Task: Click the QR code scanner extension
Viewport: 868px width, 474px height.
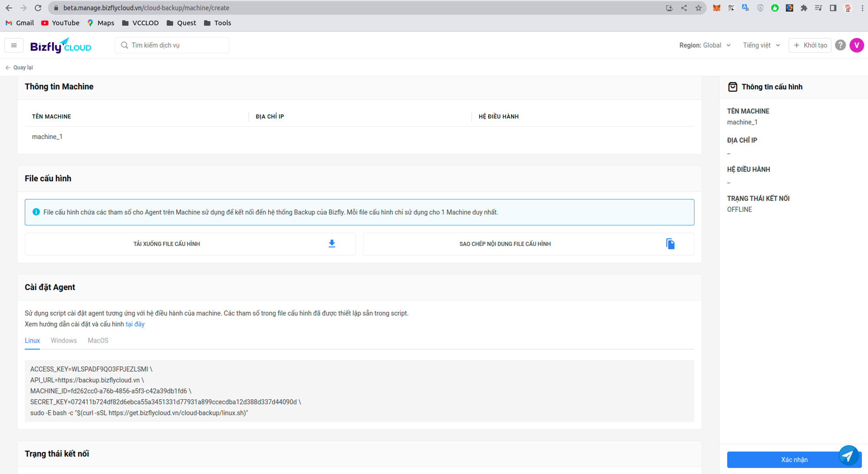Action: pos(731,7)
